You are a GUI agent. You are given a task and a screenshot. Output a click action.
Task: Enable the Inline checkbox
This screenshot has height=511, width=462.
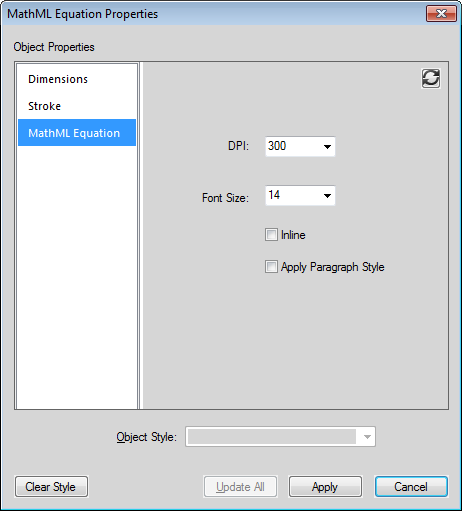(271, 235)
